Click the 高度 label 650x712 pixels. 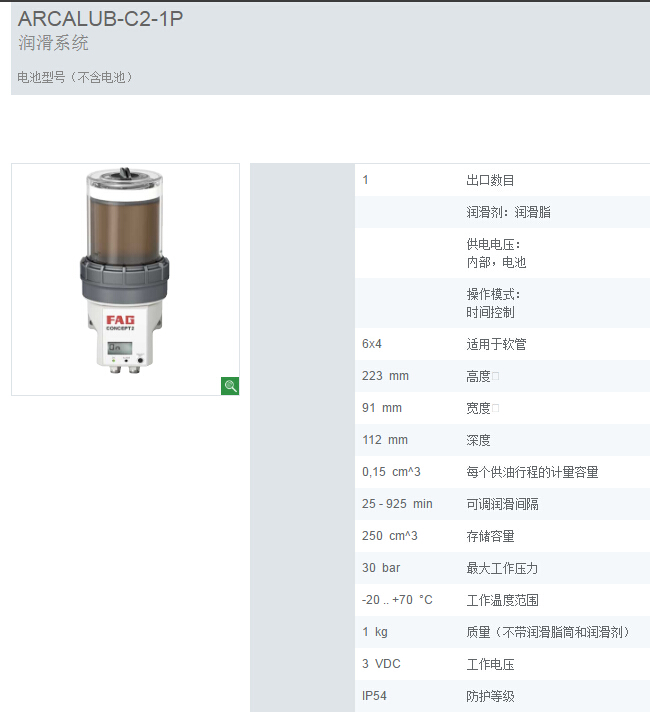point(478,376)
